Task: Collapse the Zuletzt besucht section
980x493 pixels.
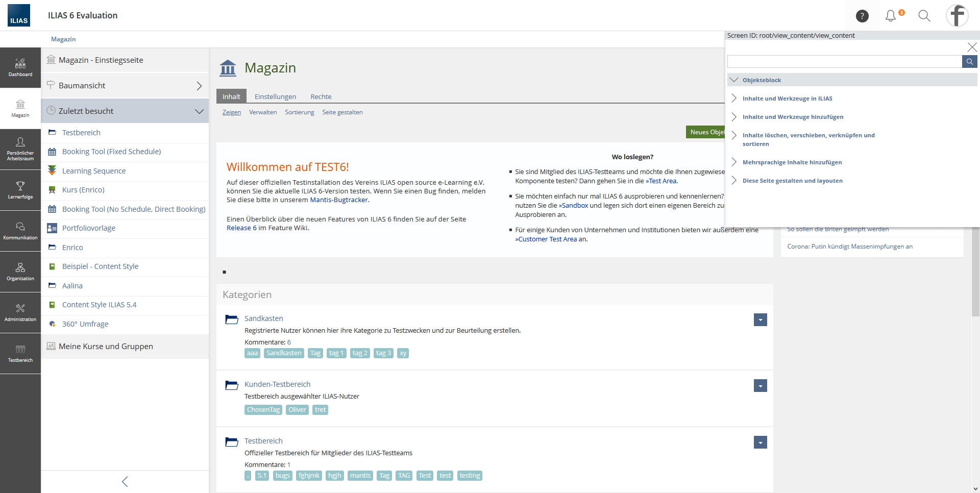Action: pos(199,111)
